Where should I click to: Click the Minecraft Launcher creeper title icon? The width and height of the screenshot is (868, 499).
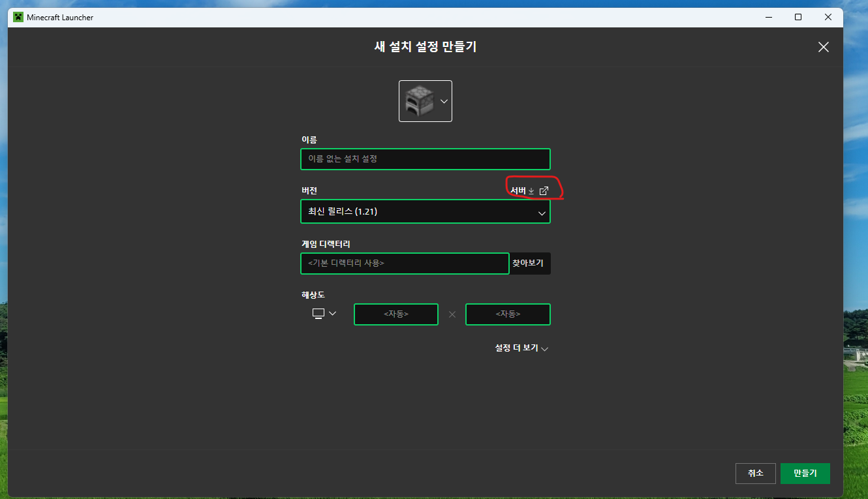tap(18, 17)
